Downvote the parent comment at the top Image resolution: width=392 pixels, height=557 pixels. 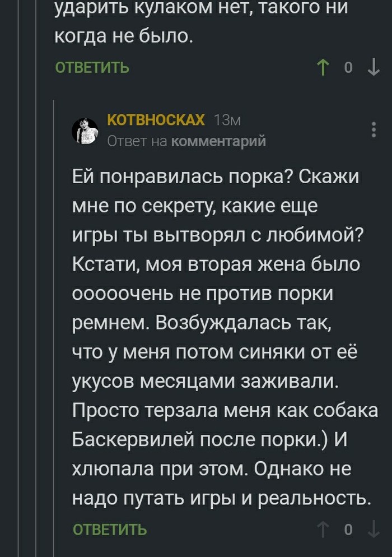coord(373,68)
